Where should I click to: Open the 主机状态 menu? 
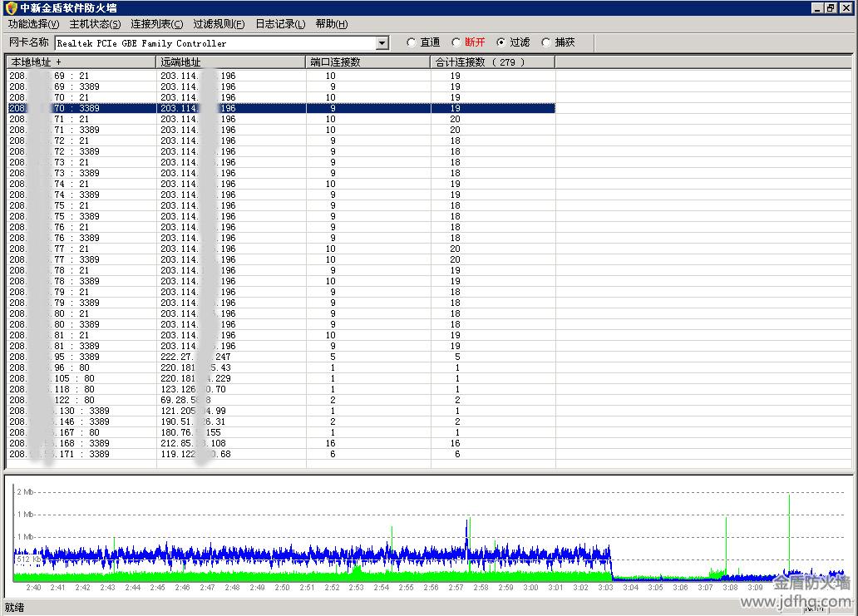[95, 24]
